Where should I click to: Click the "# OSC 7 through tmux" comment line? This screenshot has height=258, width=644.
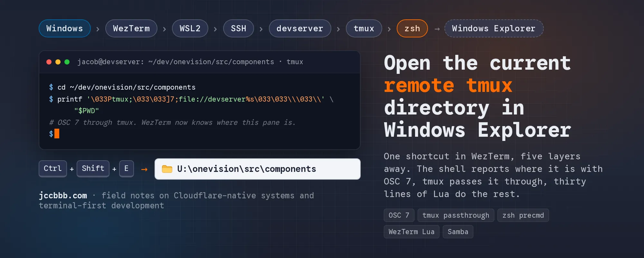(172, 123)
